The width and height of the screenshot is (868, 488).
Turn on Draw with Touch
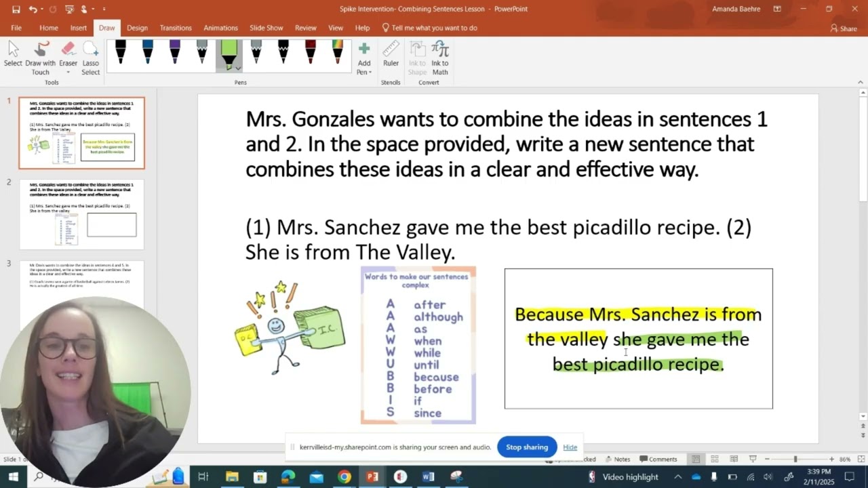[41, 58]
